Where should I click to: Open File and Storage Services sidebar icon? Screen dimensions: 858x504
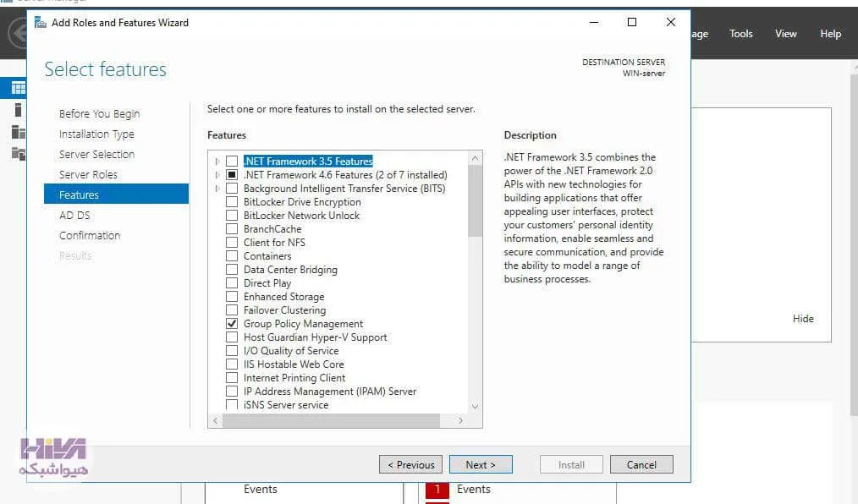point(18,154)
